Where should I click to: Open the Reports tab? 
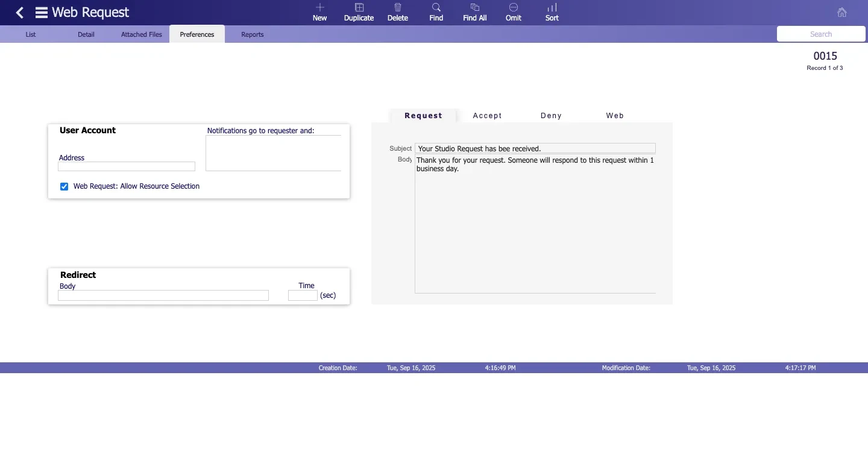coord(253,34)
